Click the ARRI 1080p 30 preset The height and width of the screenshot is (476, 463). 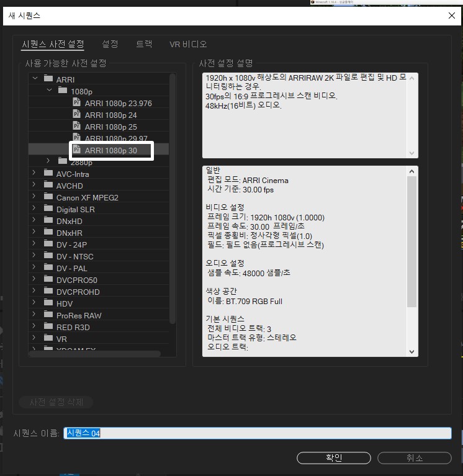(x=111, y=151)
